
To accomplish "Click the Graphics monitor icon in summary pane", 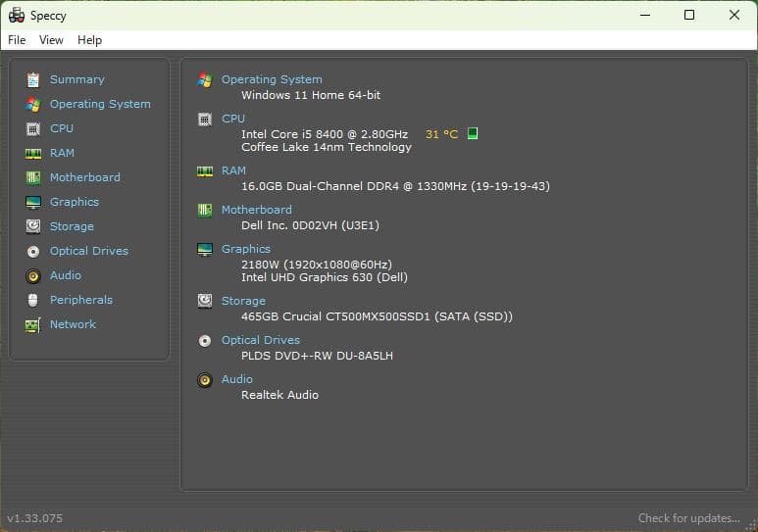I will point(205,249).
